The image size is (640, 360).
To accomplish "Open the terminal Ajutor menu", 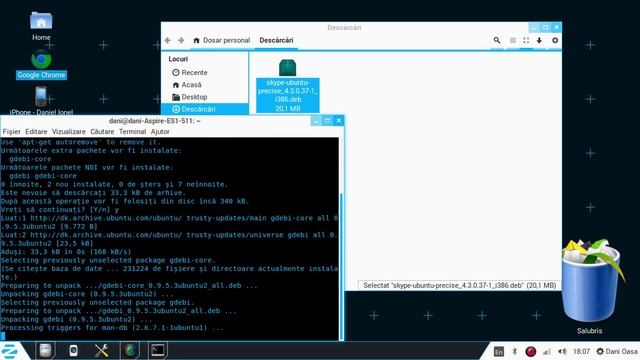I will coord(160,131).
